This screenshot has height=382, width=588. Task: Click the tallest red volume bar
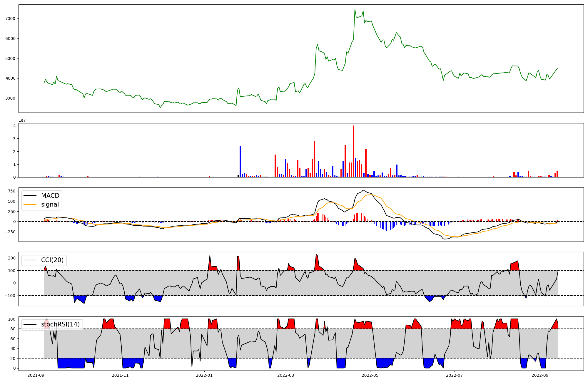coord(353,151)
